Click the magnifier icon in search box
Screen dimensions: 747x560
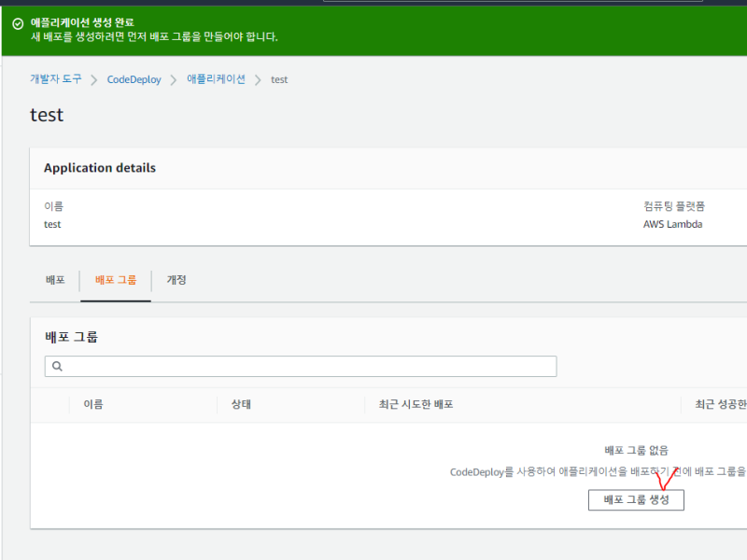[x=57, y=366]
